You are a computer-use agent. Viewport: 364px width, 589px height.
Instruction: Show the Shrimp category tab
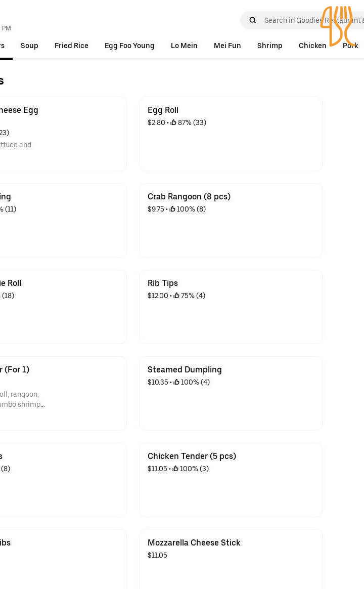tap(270, 46)
